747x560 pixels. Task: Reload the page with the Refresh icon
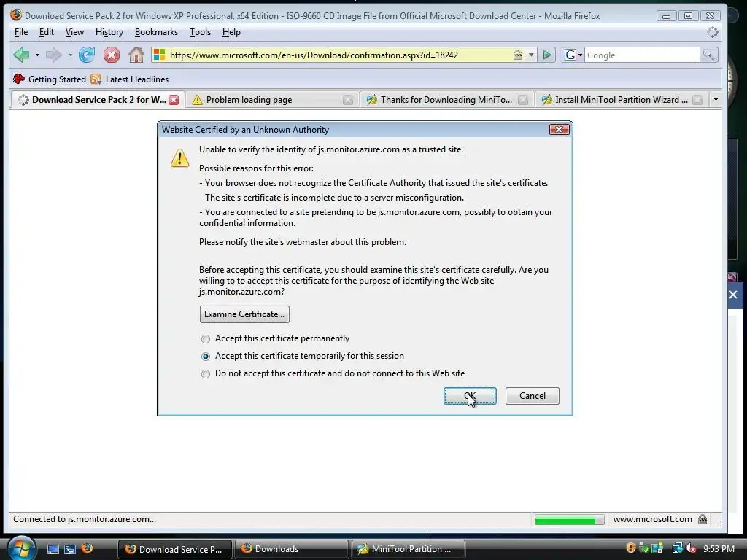(87, 55)
